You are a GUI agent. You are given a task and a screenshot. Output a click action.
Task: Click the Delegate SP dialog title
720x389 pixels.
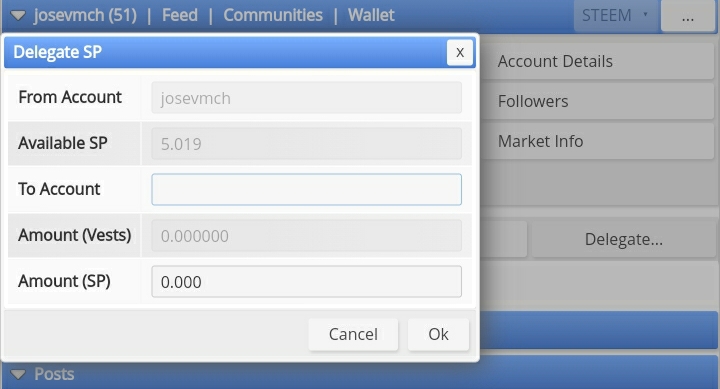[57, 52]
